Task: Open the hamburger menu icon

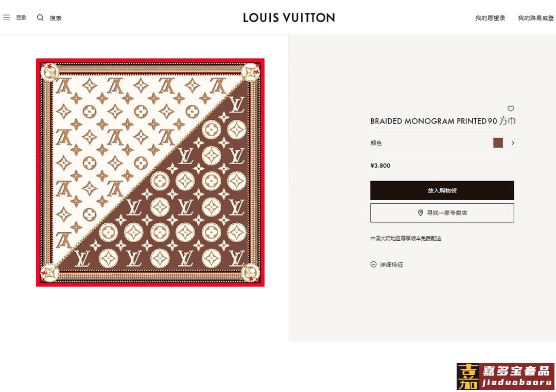Action: click(6, 17)
